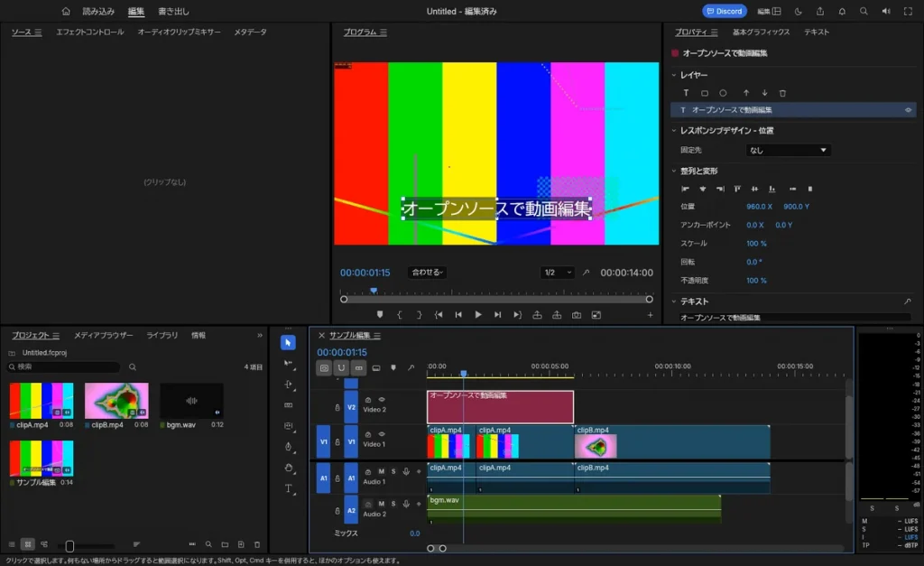This screenshot has width=924, height=566.
Task: Solo the Audio 2 track
Action: point(393,504)
